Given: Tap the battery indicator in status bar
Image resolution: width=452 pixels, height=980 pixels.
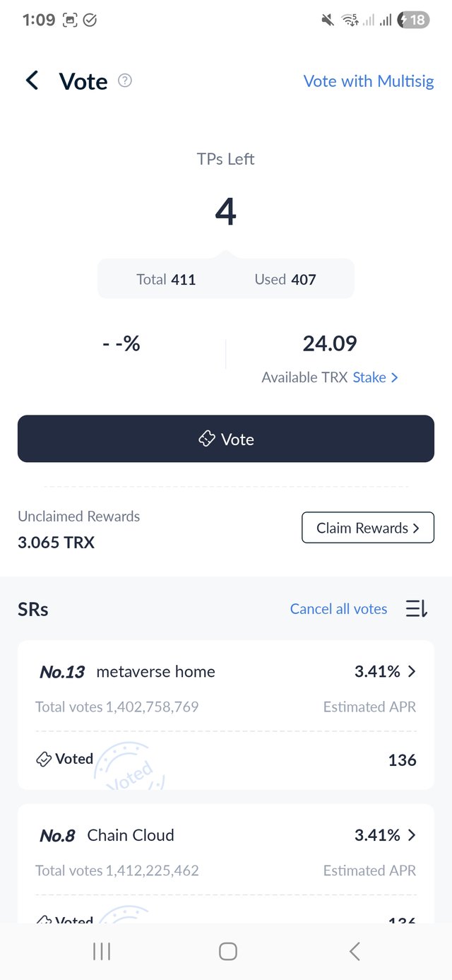Looking at the screenshot, I should pos(413,20).
